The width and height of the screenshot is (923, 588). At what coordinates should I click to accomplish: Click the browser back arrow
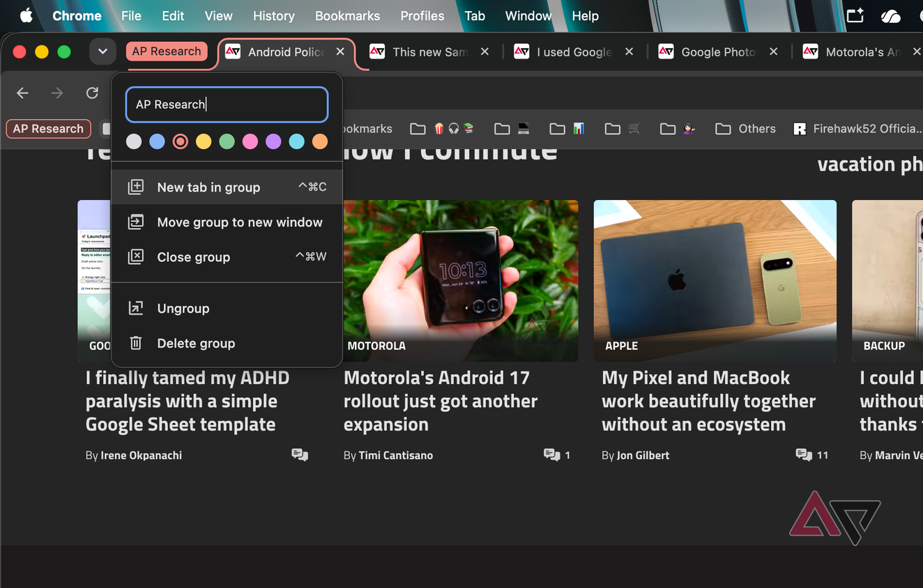point(22,93)
